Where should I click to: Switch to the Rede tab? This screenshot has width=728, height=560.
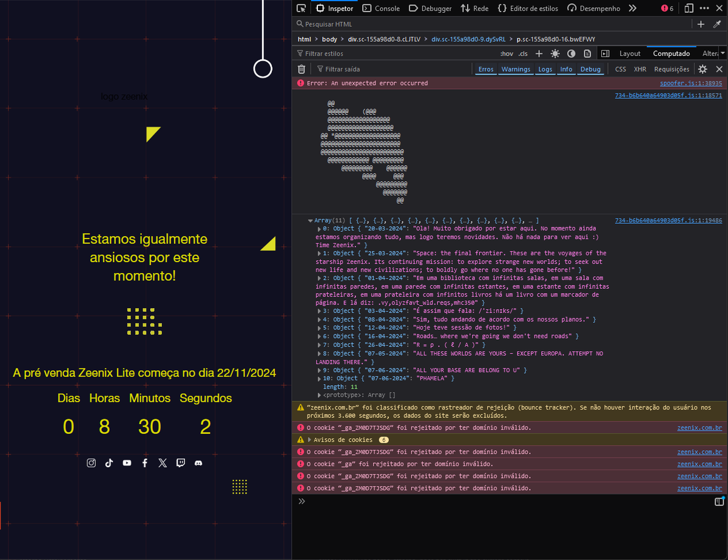coord(474,8)
